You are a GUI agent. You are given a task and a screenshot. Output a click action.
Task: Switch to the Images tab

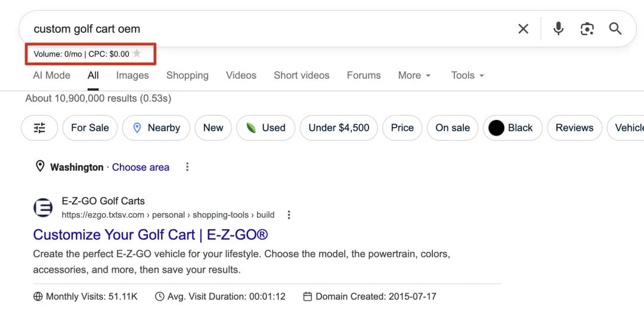point(132,75)
